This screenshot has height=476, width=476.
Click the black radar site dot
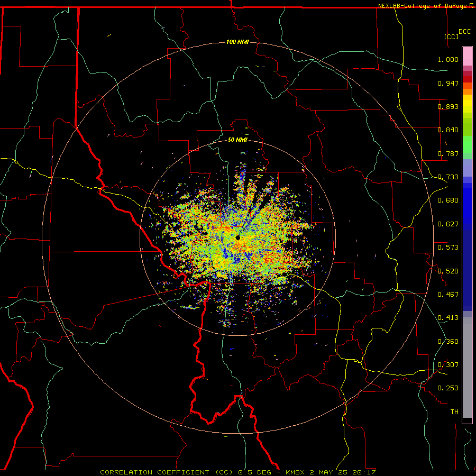(237, 237)
